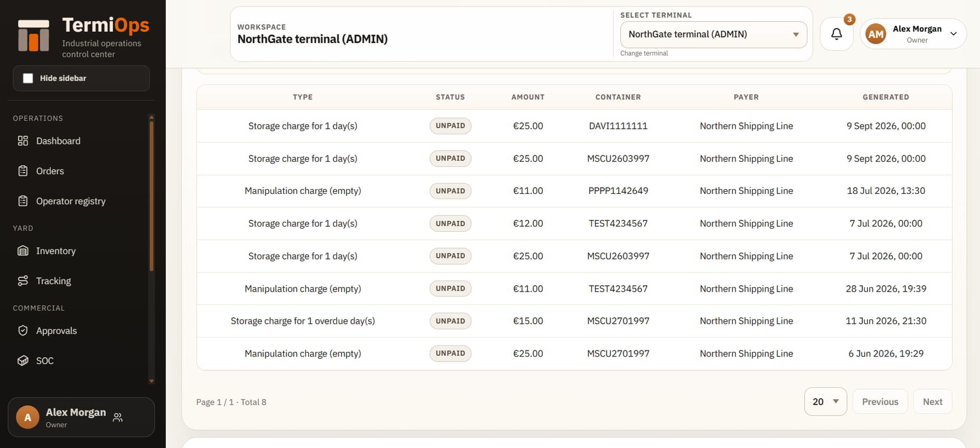Viewport: 980px width, 448px height.
Task: Open the SOC menu item
Action: (44, 361)
